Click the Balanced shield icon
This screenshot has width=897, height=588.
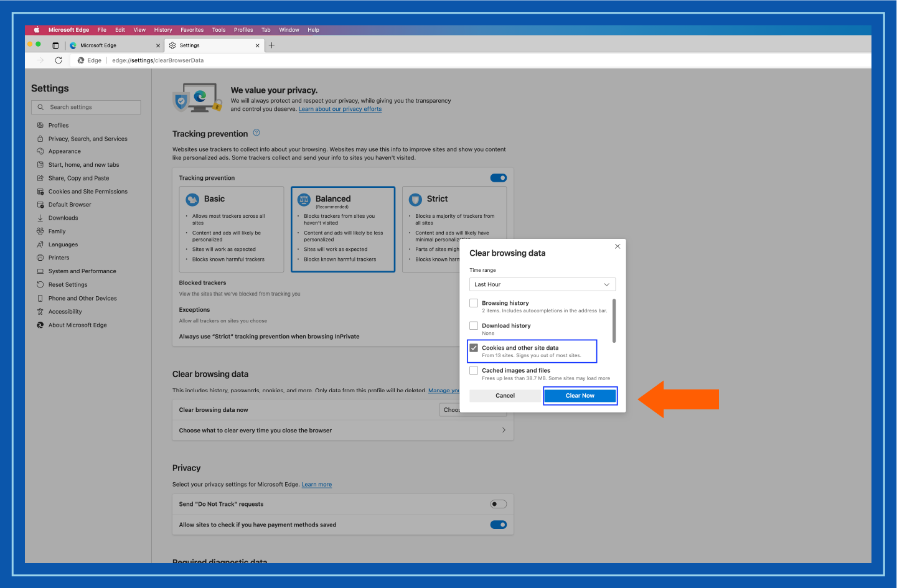pyautogui.click(x=304, y=199)
